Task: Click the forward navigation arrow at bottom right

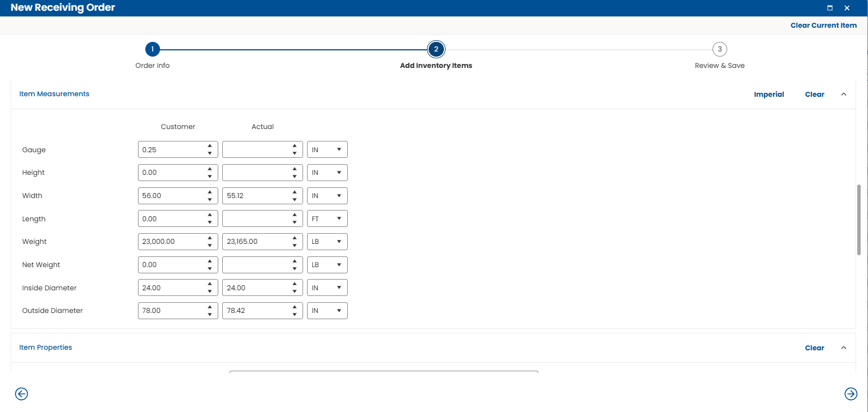Action: [x=851, y=394]
